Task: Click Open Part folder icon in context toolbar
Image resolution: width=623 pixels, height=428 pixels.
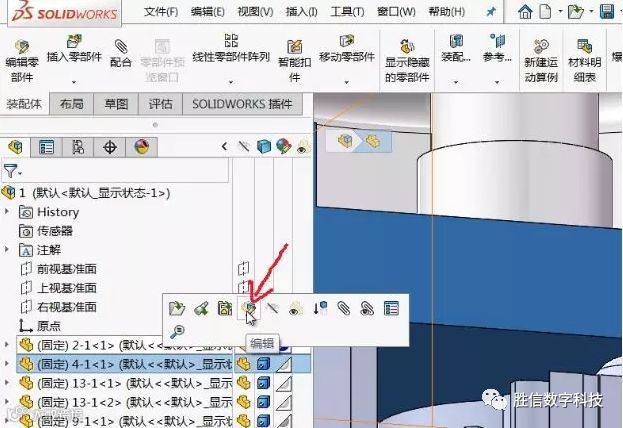Action: [x=177, y=308]
